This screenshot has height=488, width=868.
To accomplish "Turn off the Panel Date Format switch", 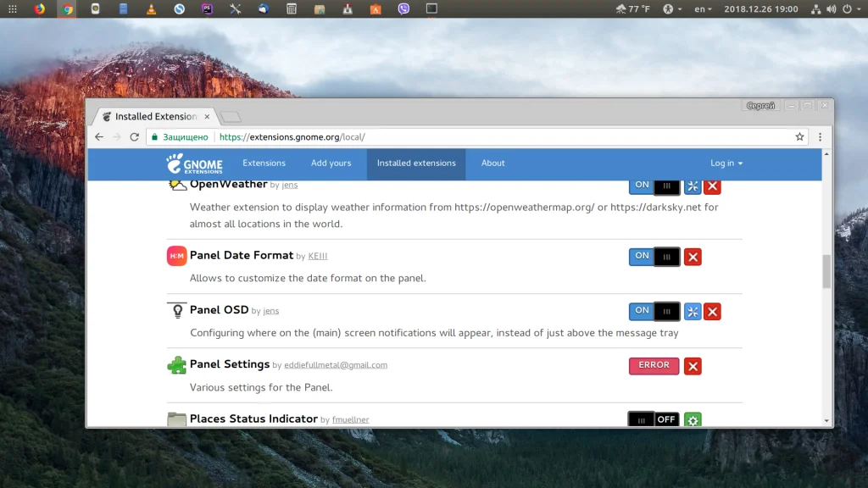I will [654, 257].
